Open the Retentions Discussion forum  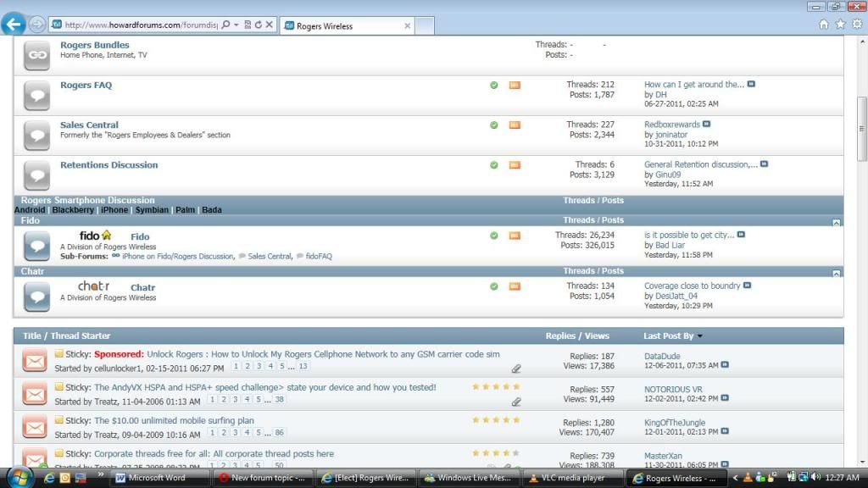(x=109, y=165)
